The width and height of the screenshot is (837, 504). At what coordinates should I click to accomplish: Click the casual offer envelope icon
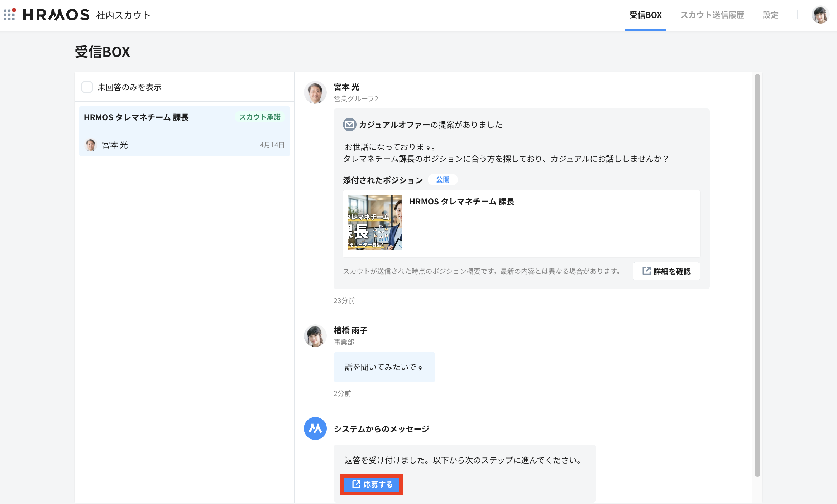pyautogui.click(x=349, y=125)
